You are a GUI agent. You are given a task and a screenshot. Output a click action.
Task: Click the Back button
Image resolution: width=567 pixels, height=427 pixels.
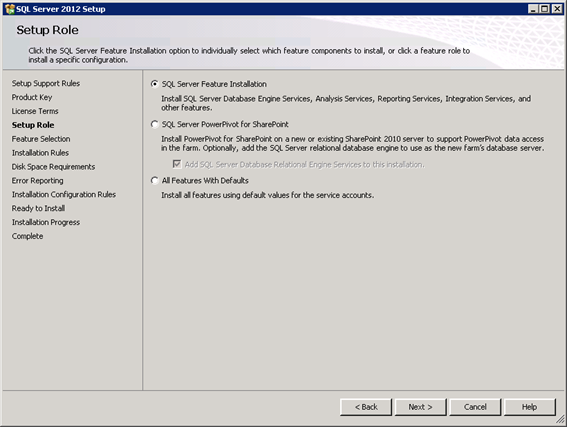(x=366, y=407)
